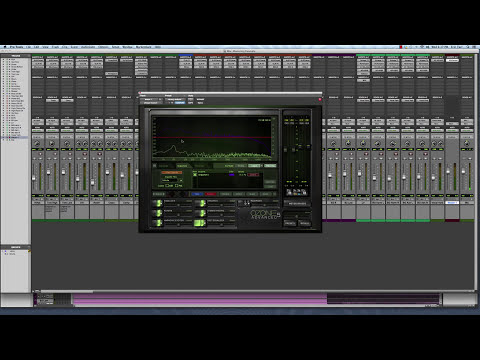The image size is (480, 360).
Task: Click the Dynamics module amount slider
Action: click(x=221, y=205)
